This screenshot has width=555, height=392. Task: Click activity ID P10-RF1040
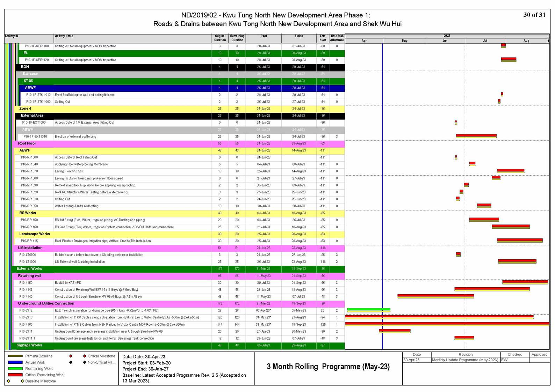pos(29,164)
